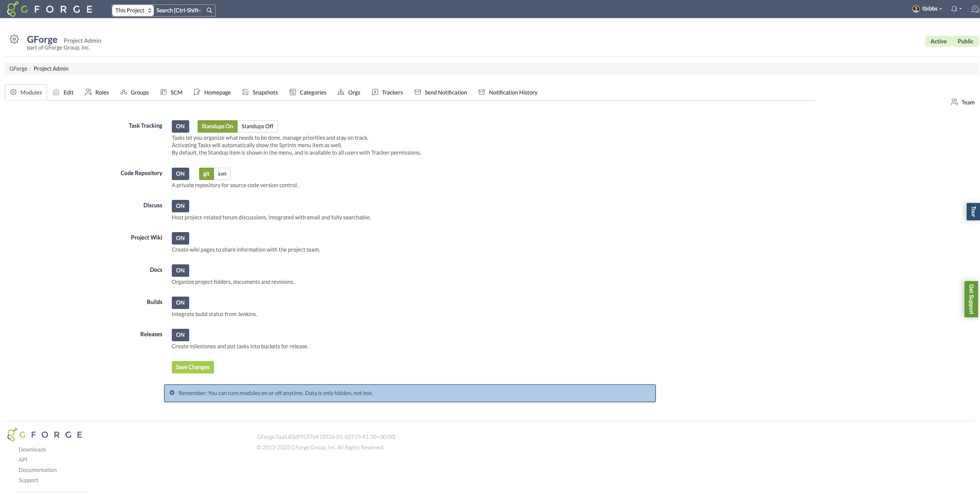Image resolution: width=980 pixels, height=494 pixels.
Task: Toggle the Task Tracking ON switch
Action: point(180,126)
